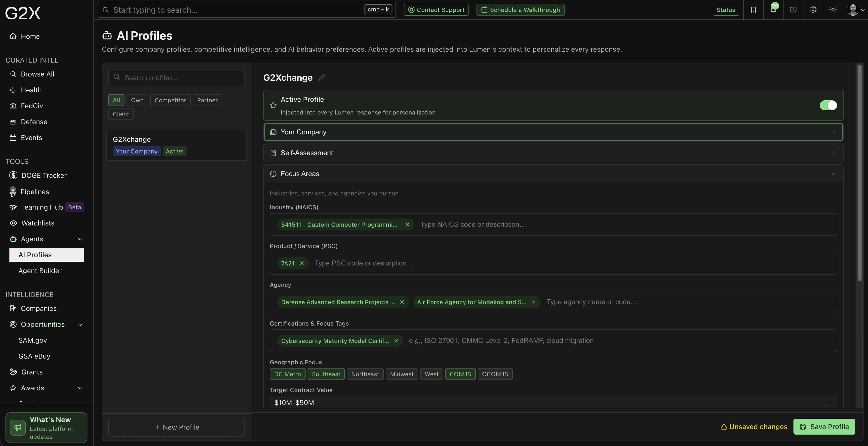Click pencil icon to rename G2Xchange

(322, 77)
